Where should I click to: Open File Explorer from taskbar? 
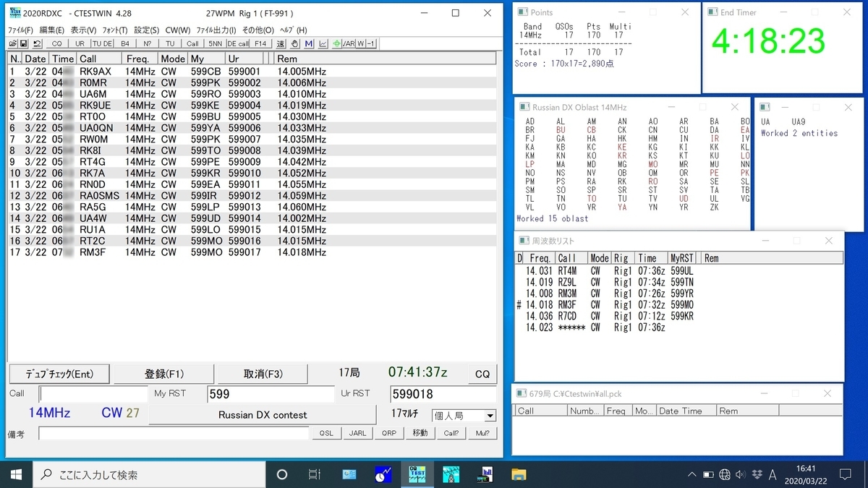(x=519, y=474)
